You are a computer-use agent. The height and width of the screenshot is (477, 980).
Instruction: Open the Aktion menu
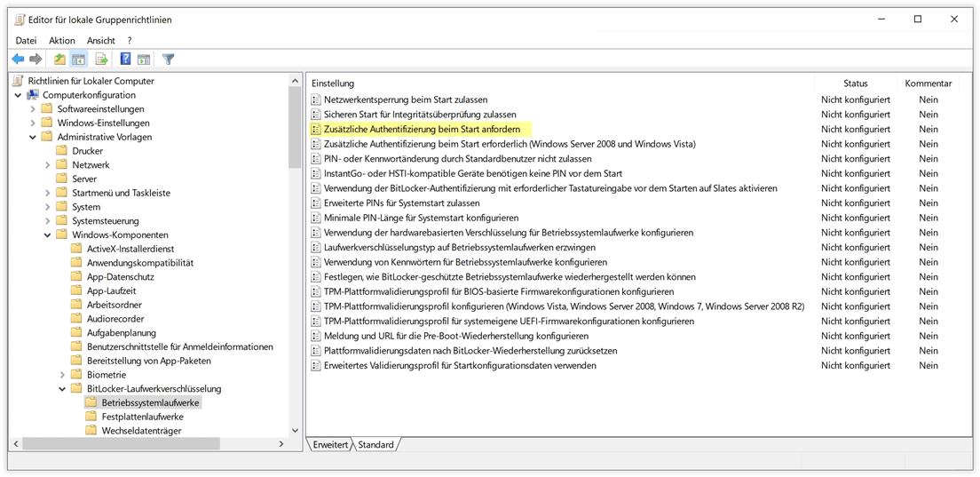point(62,40)
